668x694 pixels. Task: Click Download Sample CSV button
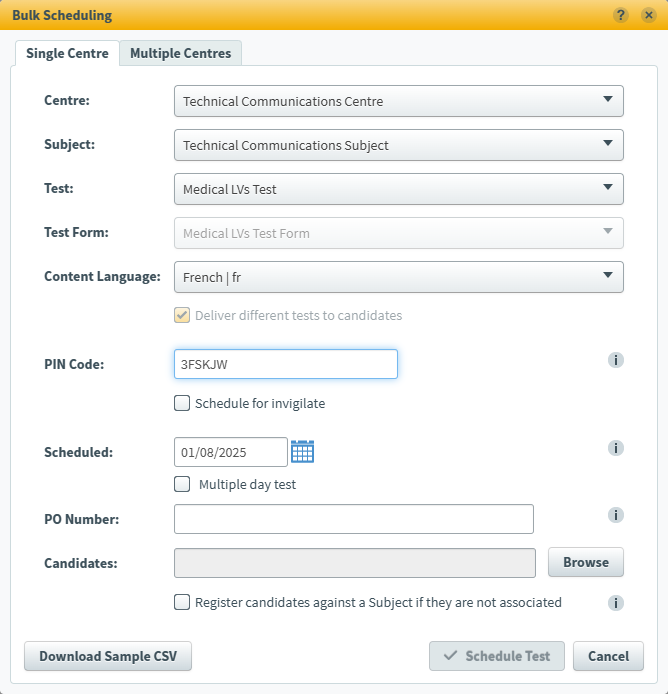point(107,656)
